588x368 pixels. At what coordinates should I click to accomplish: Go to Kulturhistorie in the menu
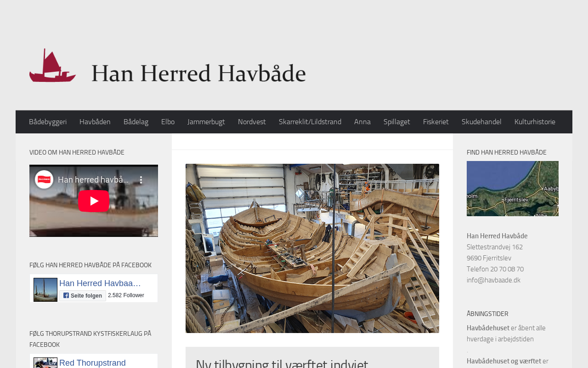coord(535,122)
